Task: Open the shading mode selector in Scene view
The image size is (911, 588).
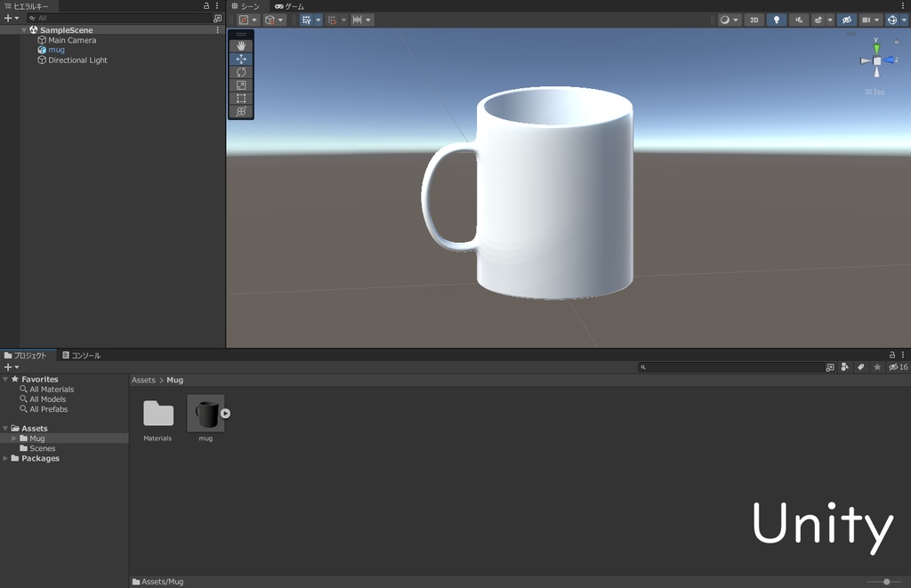Action: [725, 20]
